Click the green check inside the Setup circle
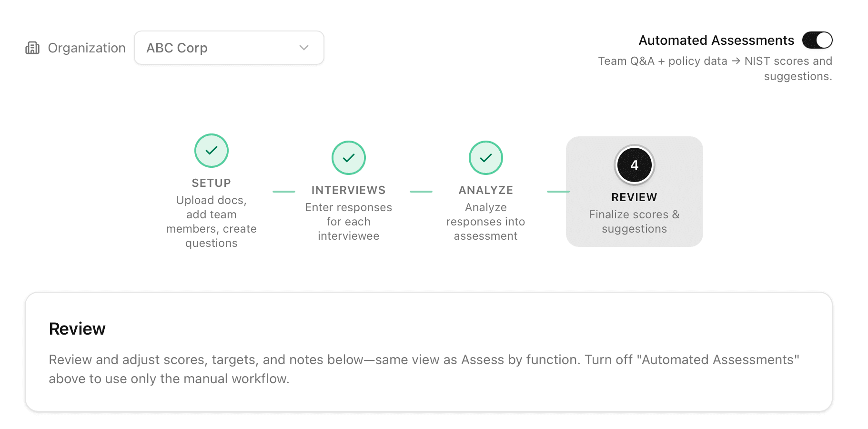Viewport: 868px width, 429px height. 212,150
